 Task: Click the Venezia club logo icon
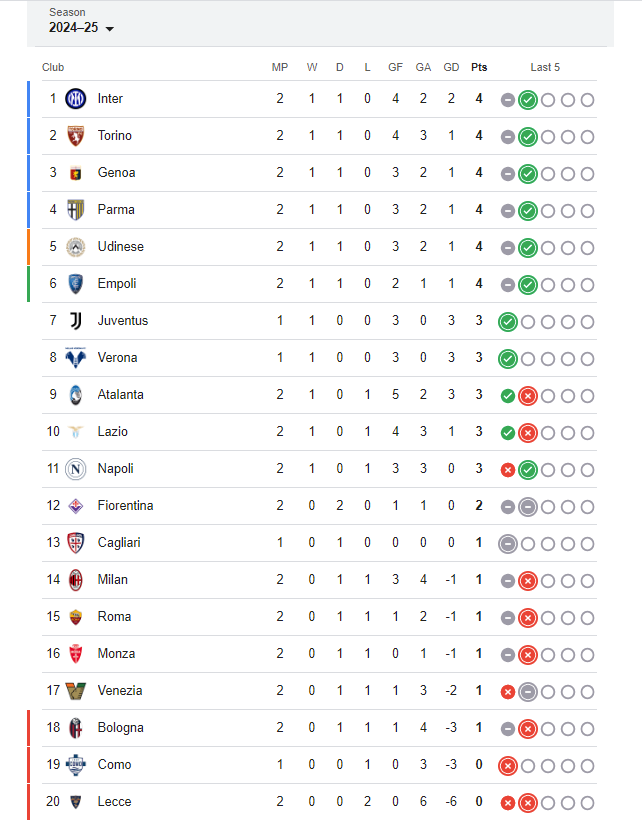pos(76,691)
